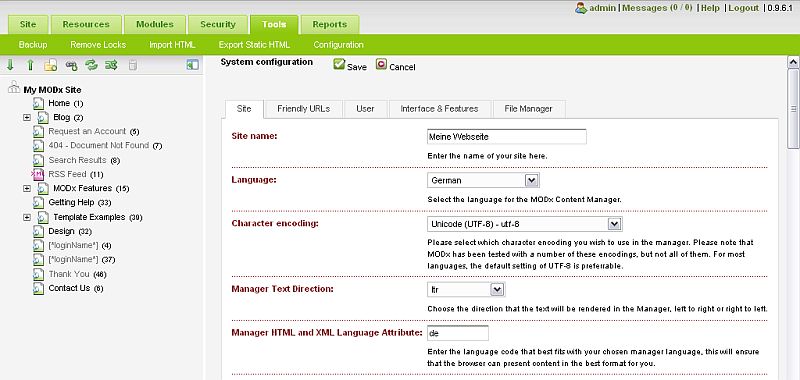Screen dimensions: 800x380
Task: Expand the Template Examples tree node
Action: pos(27,217)
